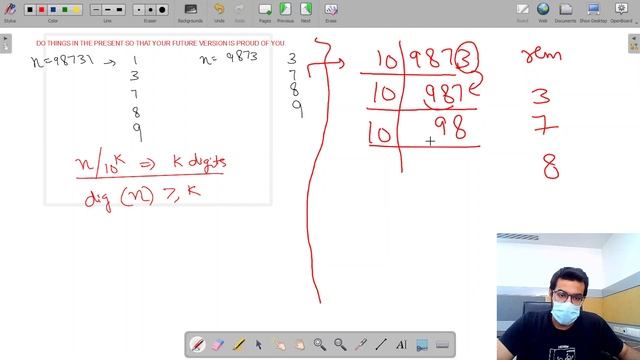Click the presenter webcam video
Image resolution: width=640 pixels, height=360 pixels.
coord(568,296)
